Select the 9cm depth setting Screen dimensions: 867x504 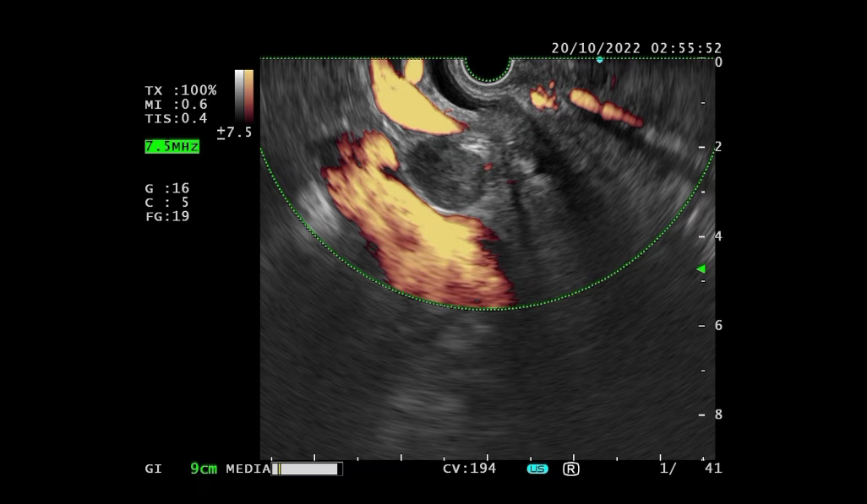204,469
